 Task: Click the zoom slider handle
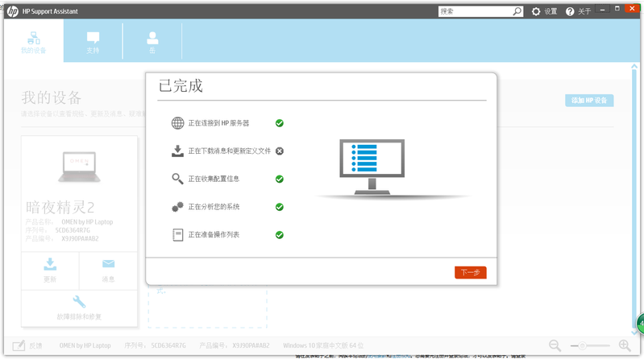[x=583, y=346]
